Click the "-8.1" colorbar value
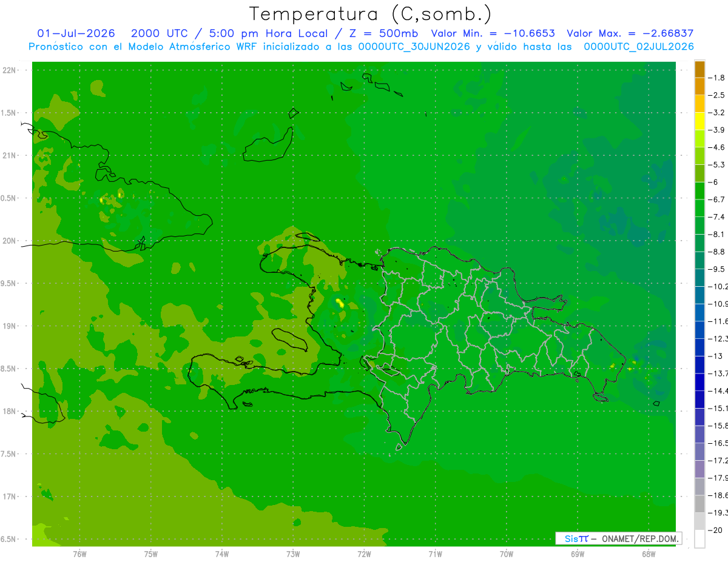 [716, 234]
